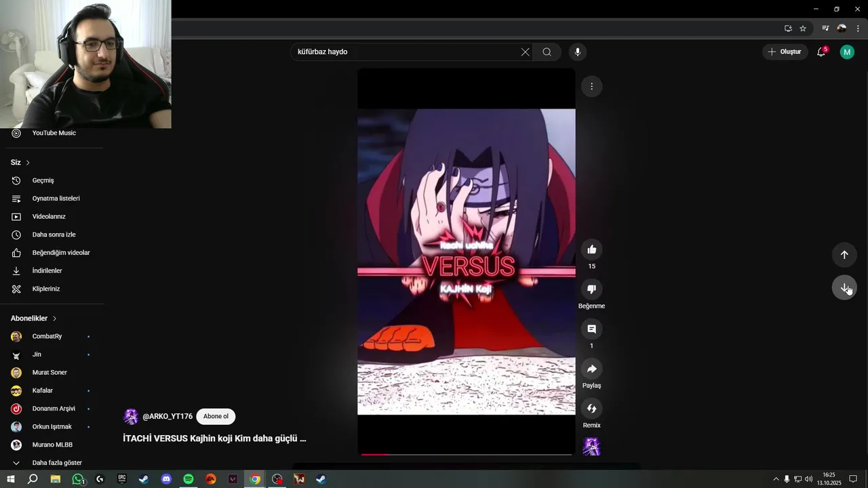Open Logitech G Hub from taskbar
This screenshot has width=868, height=488.
point(100,479)
